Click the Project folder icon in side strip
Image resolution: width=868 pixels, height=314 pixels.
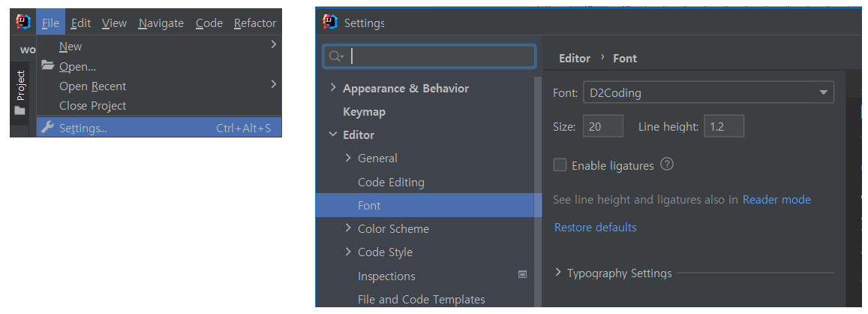click(20, 110)
